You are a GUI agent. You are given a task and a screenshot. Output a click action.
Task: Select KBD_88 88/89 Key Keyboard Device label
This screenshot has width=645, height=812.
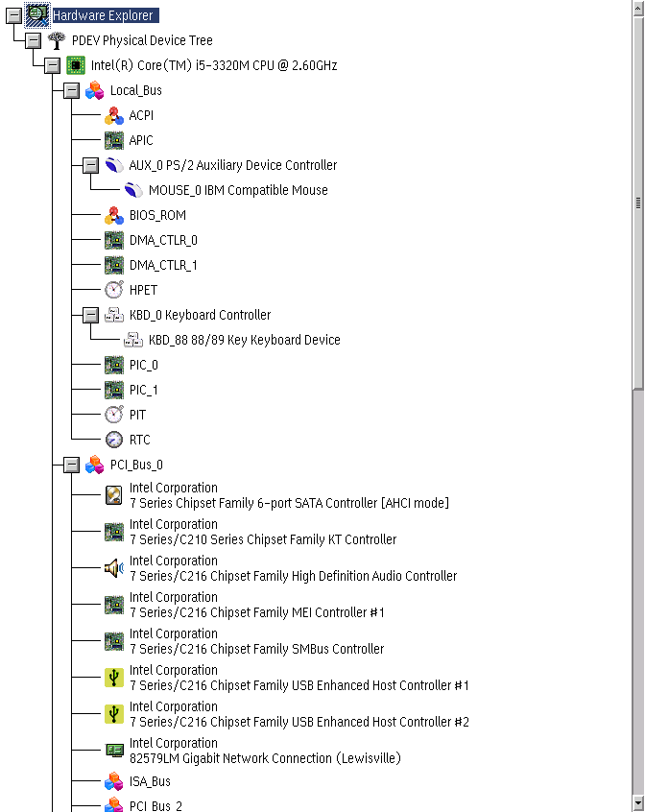(x=245, y=340)
